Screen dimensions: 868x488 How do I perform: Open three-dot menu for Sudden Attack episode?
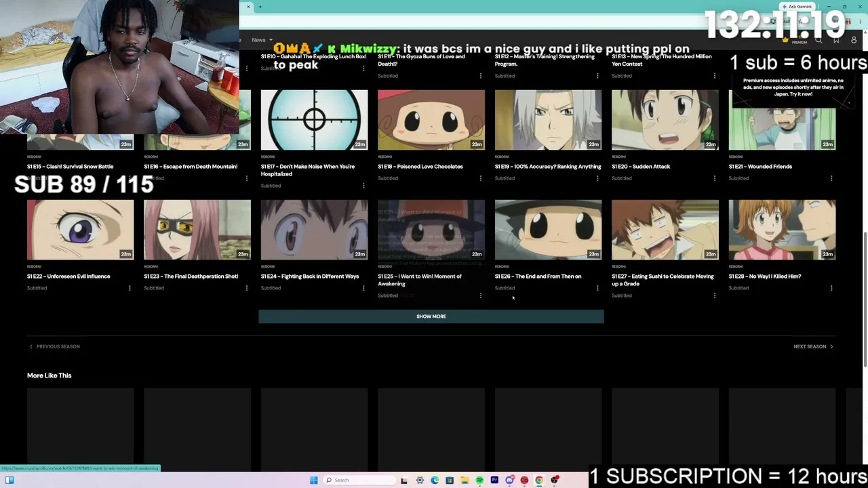715,178
